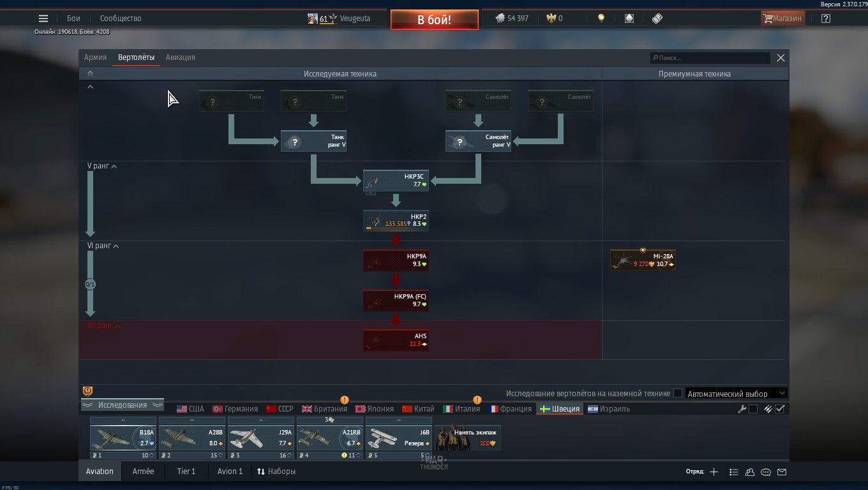Collapse the top rank section chevron
Viewport: 868px width, 490px height.
pyautogui.click(x=90, y=87)
